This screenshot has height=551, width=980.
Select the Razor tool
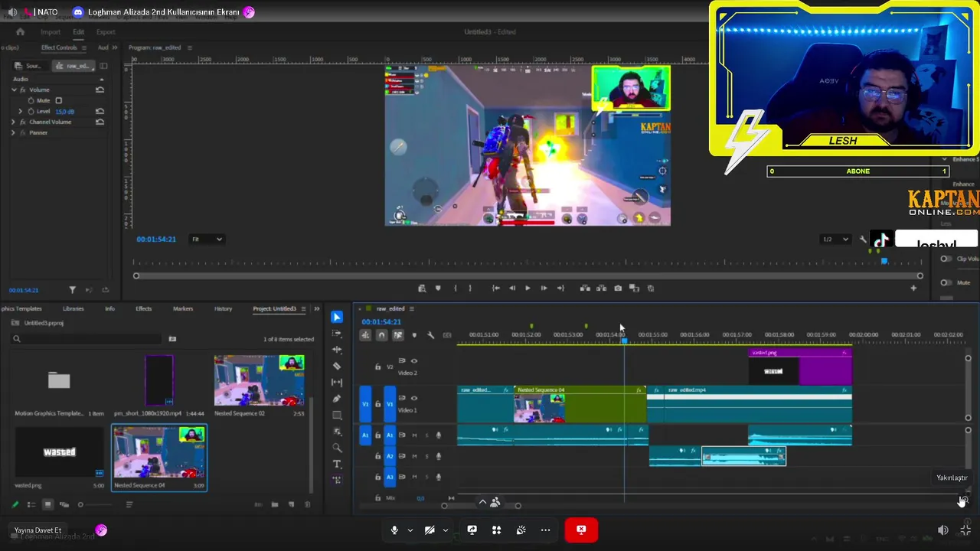[x=337, y=366]
